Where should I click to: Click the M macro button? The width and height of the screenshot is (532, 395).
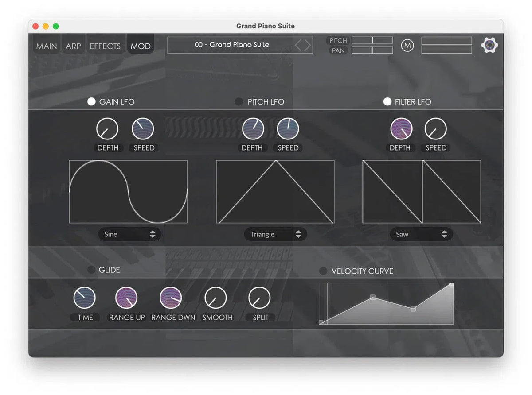[407, 45]
